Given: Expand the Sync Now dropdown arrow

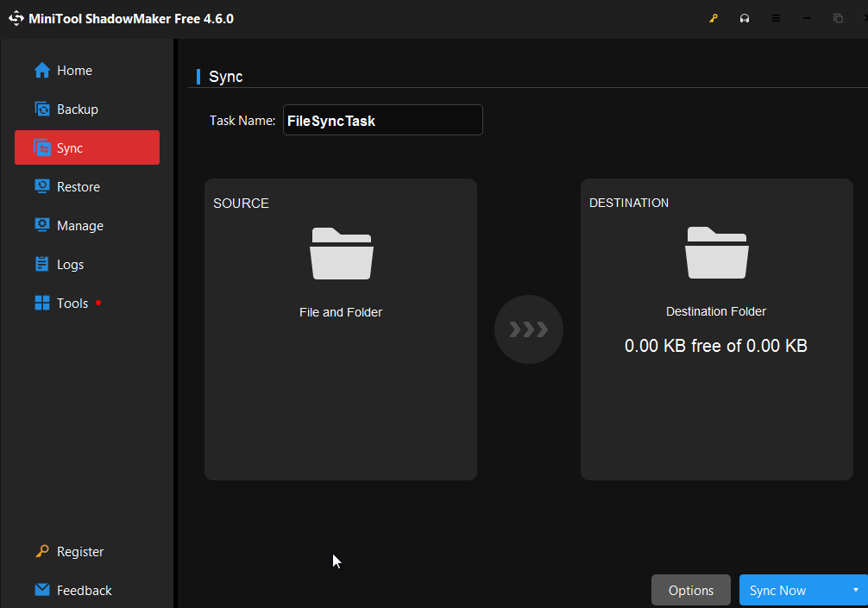Looking at the screenshot, I should (856, 590).
